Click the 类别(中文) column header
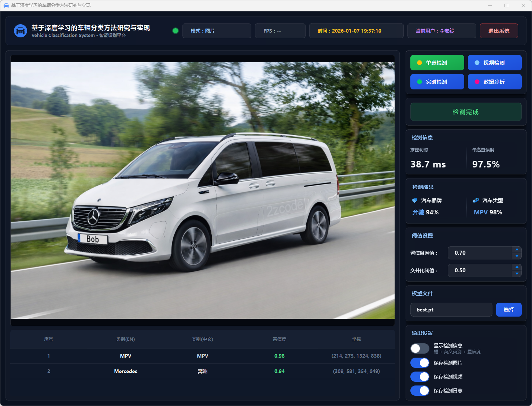 [x=203, y=339]
